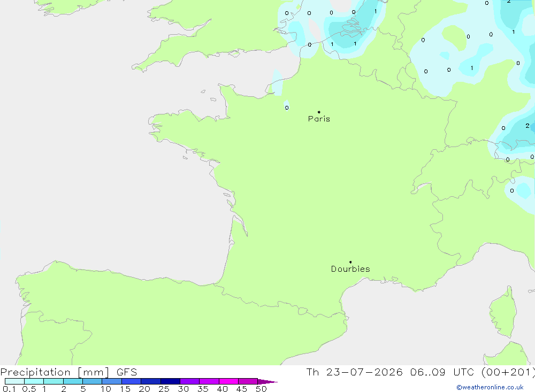535x392 pixels.
Task: Click the Dourbies city label
Action: coord(350,269)
